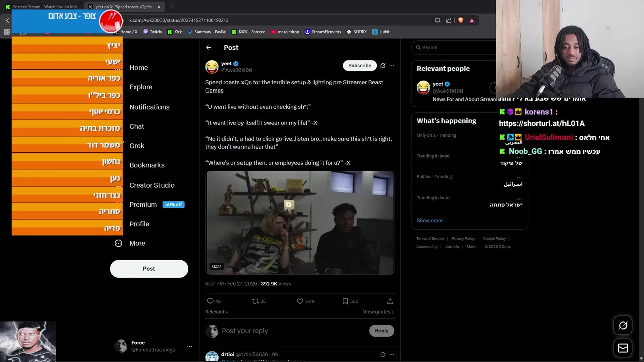This screenshot has width=644, height=362.
Task: Open the Privacy Policy link
Action: (463, 239)
